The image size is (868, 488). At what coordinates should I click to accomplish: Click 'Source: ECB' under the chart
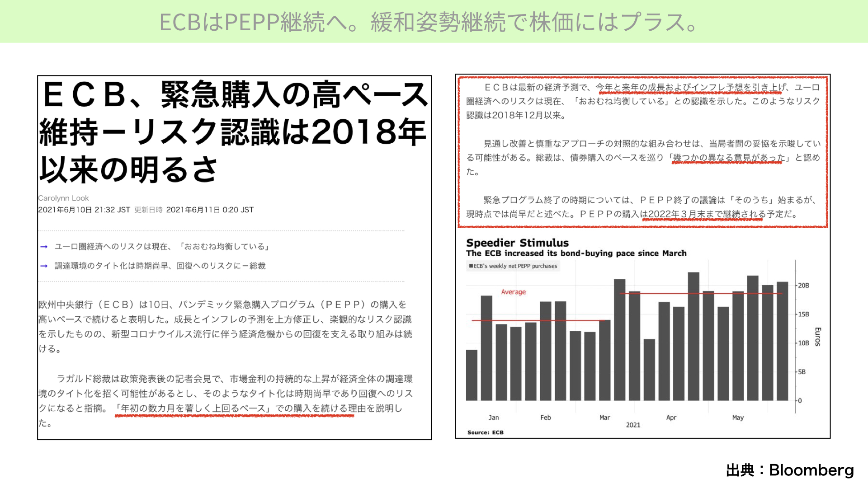(486, 432)
